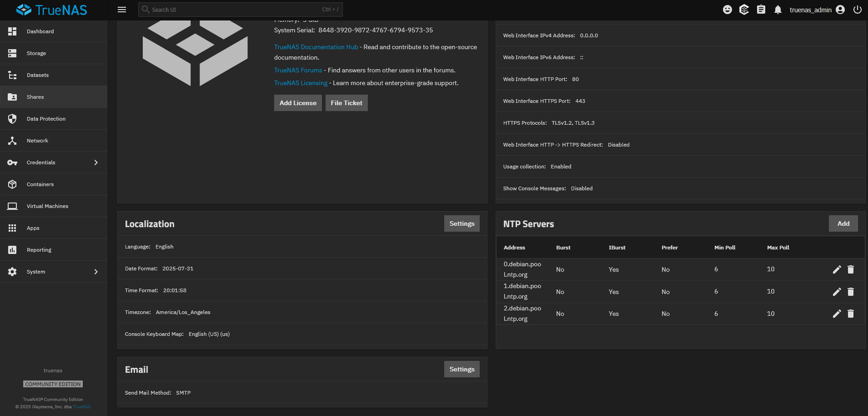Open the TrueNAS Documentation Hub link
This screenshot has height=416, width=868.
pyautogui.click(x=316, y=47)
